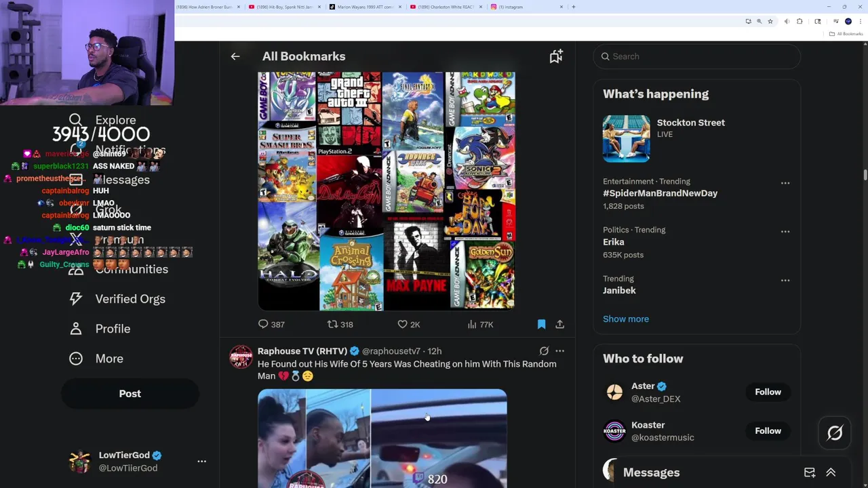Click the create bookmark folder icon
868x488 pixels.
click(x=556, y=56)
